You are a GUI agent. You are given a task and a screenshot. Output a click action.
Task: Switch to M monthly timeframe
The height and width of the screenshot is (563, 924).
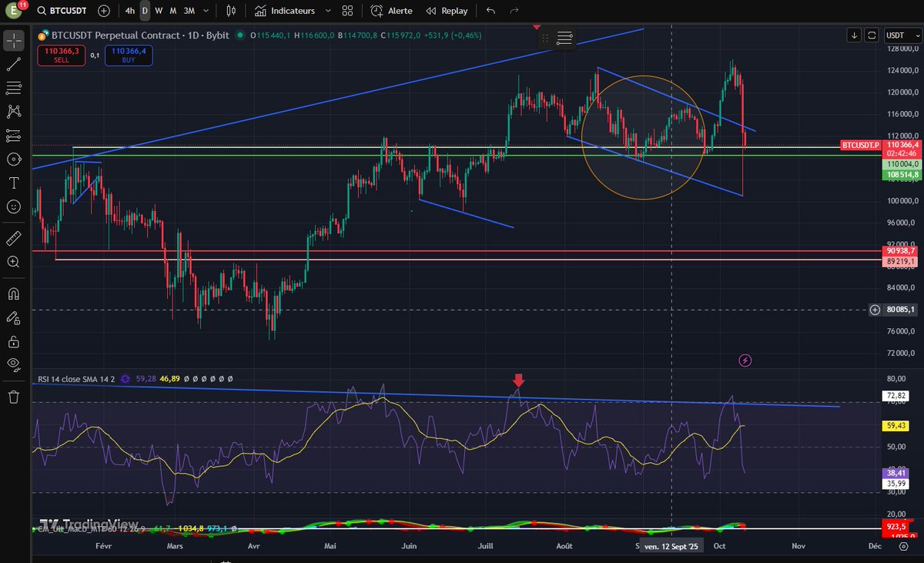[x=173, y=12]
